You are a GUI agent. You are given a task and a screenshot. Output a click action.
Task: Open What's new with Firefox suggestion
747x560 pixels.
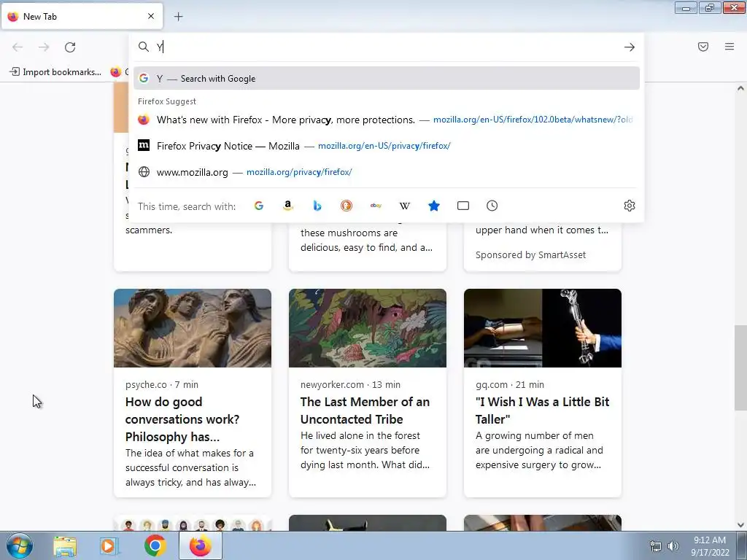pyautogui.click(x=387, y=120)
